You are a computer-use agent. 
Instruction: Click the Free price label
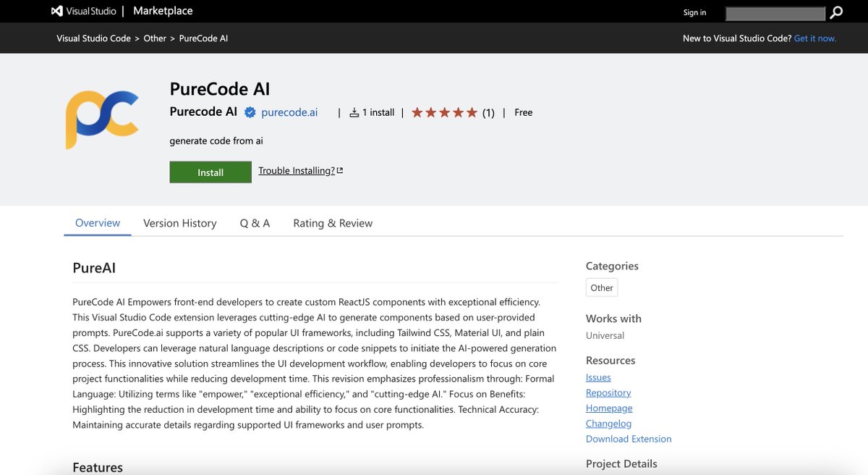click(x=524, y=112)
